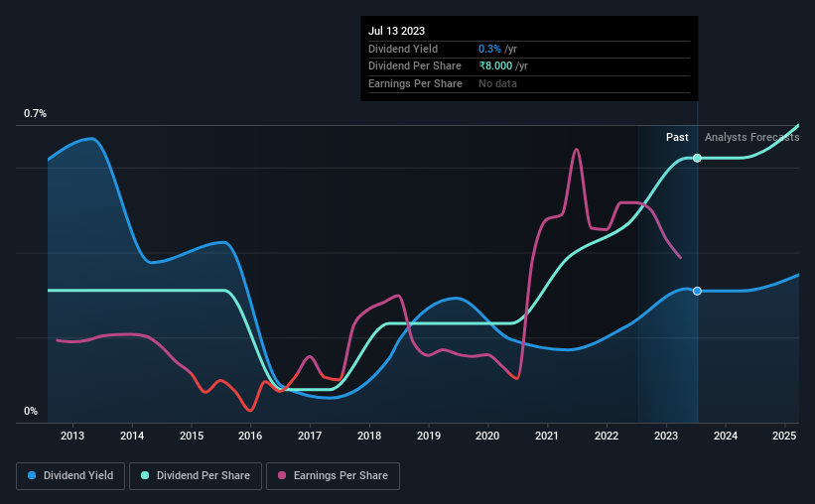This screenshot has height=504, width=815.
Task: Click the 2019 x-axis year label
Action: point(428,436)
